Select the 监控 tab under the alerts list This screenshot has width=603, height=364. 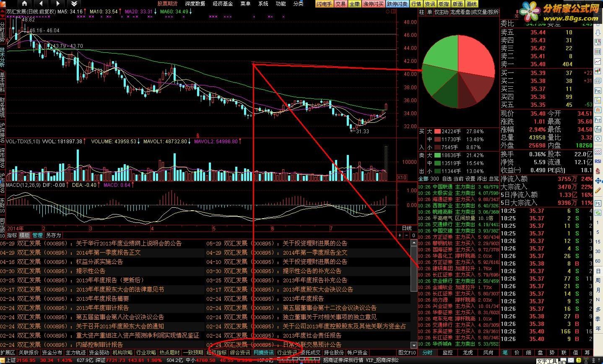click(x=447, y=353)
